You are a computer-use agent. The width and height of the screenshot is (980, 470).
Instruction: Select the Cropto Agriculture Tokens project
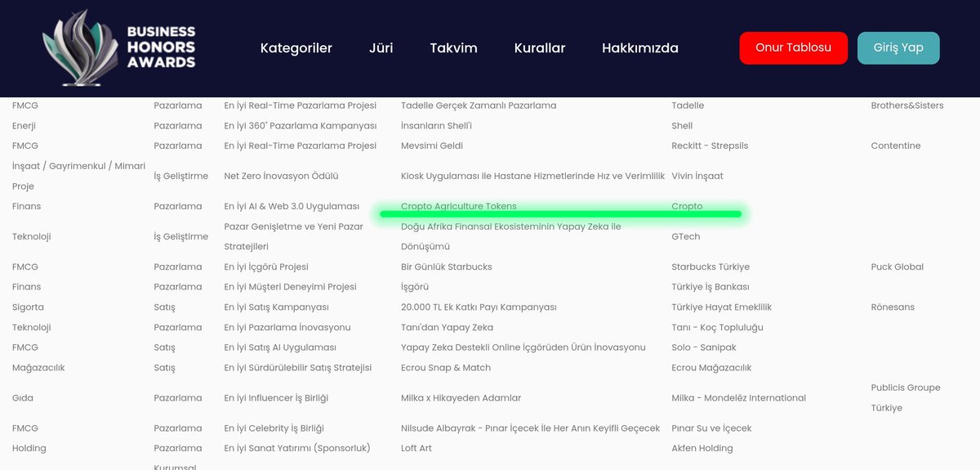459,206
